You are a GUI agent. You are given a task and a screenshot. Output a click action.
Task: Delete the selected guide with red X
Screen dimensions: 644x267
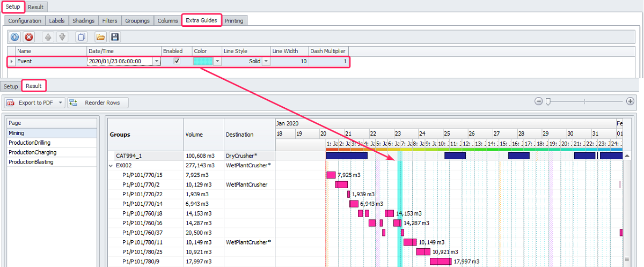tap(29, 37)
